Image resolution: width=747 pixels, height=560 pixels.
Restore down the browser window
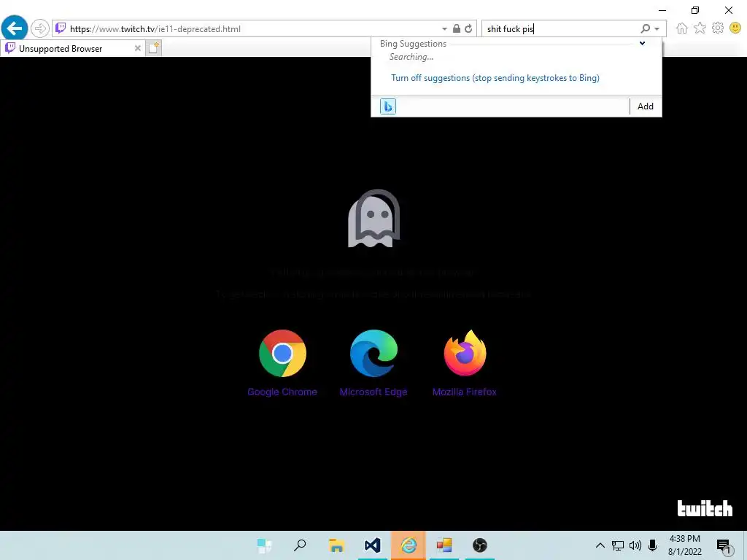pyautogui.click(x=695, y=10)
